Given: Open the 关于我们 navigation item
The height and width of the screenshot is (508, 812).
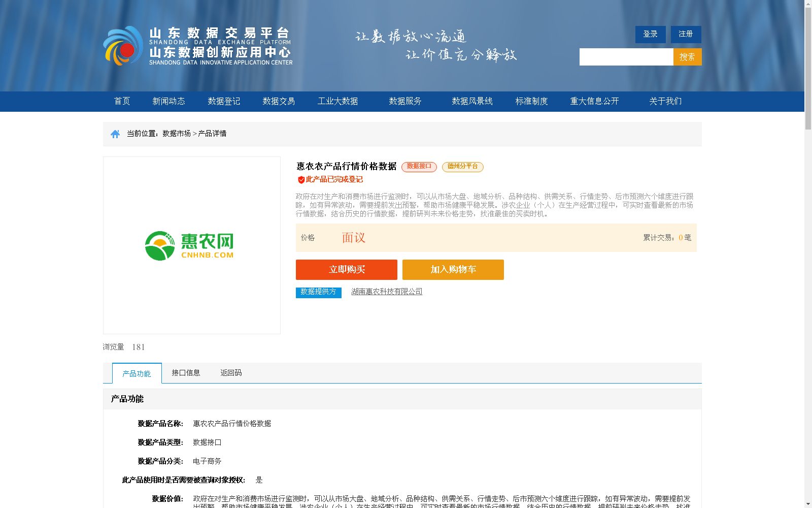Looking at the screenshot, I should [665, 102].
